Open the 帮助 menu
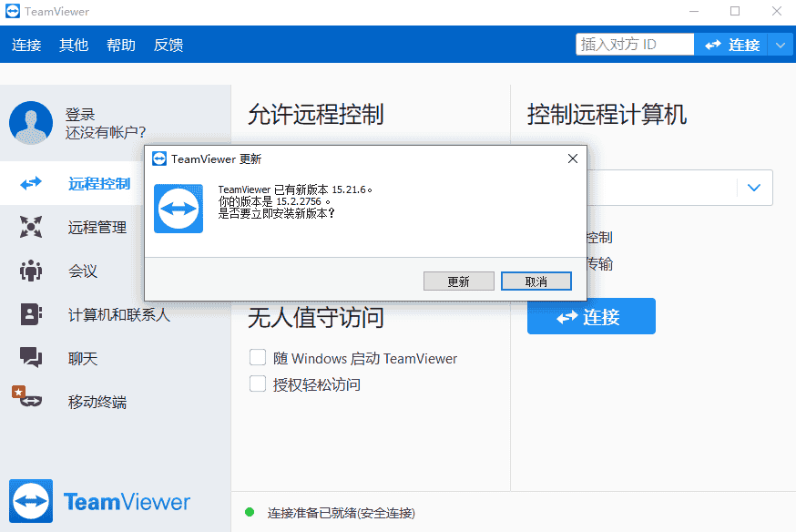796x532 pixels. click(x=121, y=45)
